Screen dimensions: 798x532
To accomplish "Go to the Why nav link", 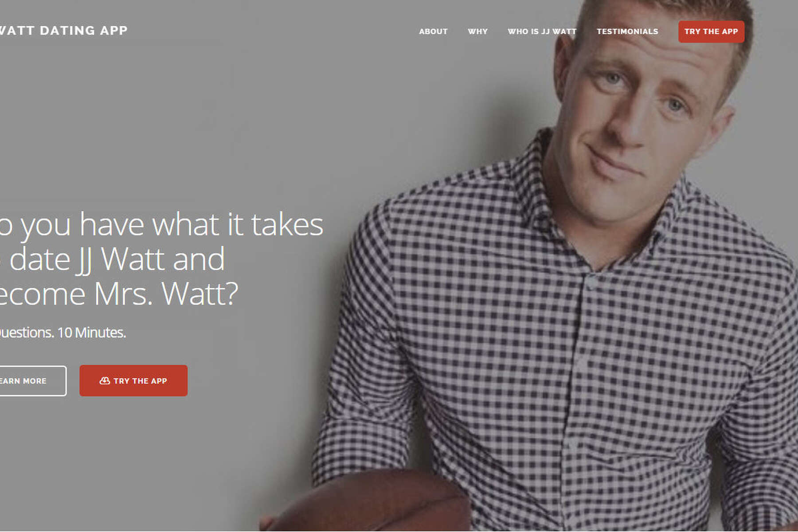I will click(x=477, y=31).
